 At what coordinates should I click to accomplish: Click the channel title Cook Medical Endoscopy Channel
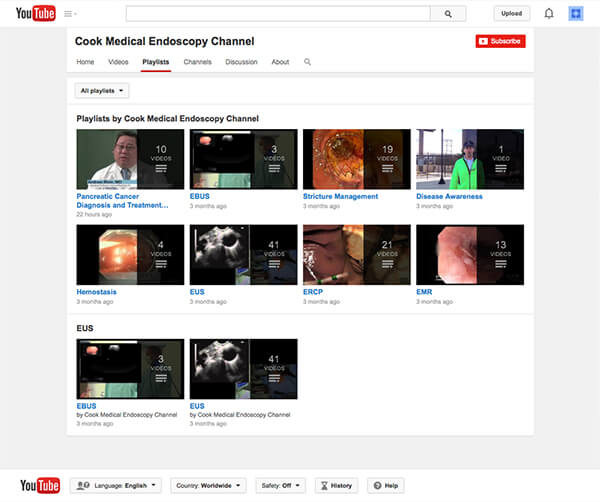[x=165, y=41]
